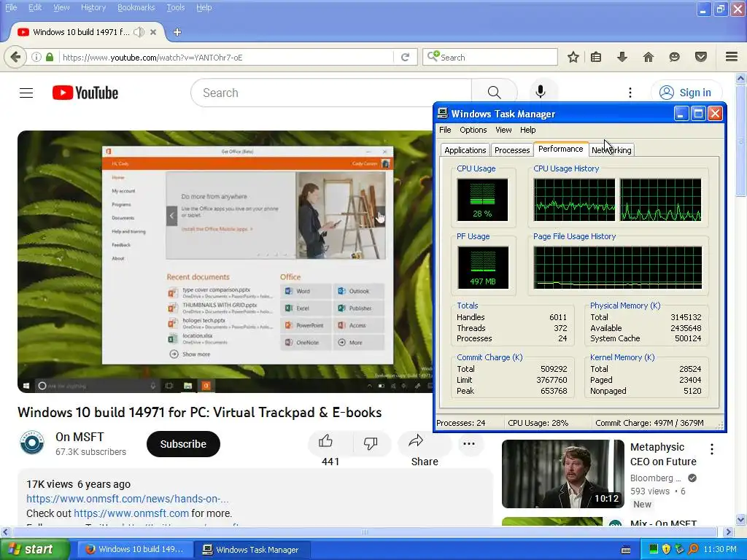Close the YouTube browser tab
The width and height of the screenshot is (747, 560).
pyautogui.click(x=153, y=32)
